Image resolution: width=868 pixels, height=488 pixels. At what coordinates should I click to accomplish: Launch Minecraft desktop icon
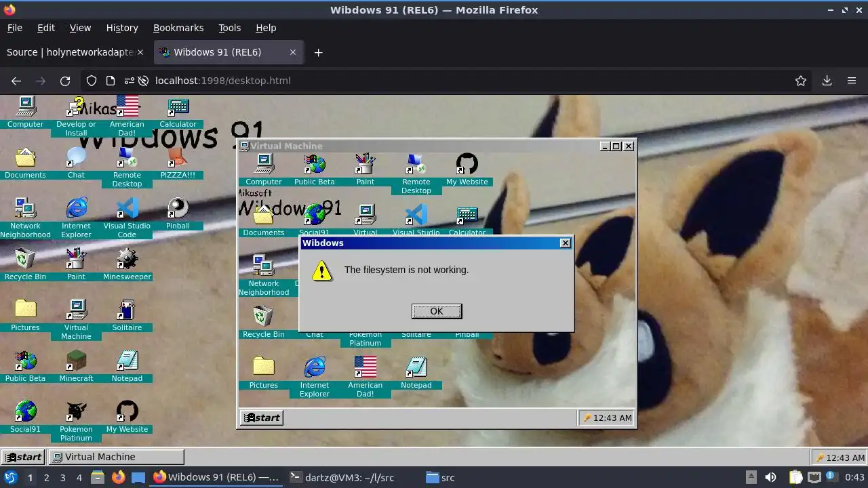coord(76,366)
